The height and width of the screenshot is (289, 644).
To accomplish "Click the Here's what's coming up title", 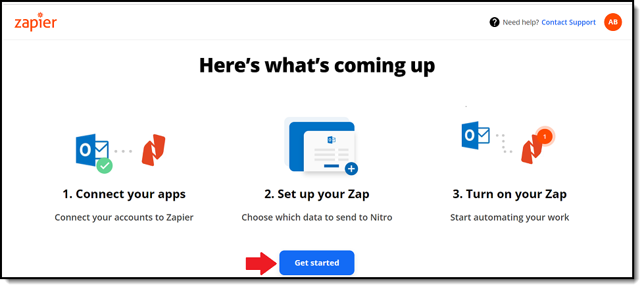I will click(316, 66).
